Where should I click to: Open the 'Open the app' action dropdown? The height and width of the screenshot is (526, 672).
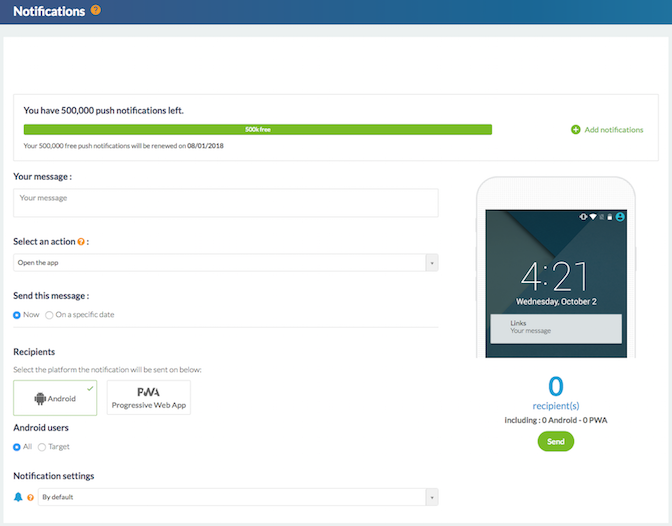(225, 262)
